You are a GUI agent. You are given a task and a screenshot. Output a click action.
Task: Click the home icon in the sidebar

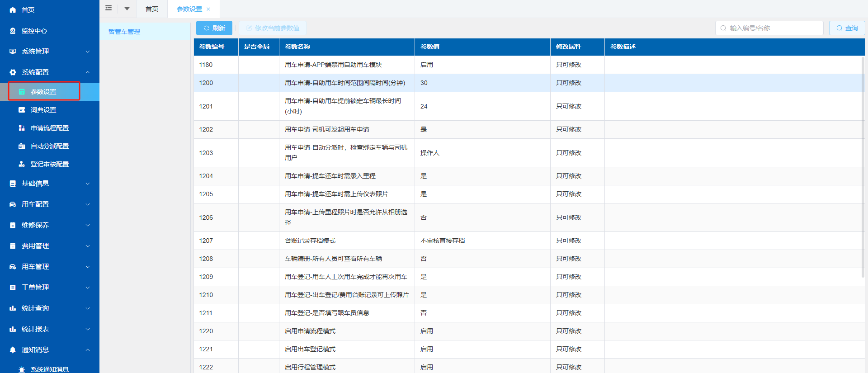tap(13, 10)
